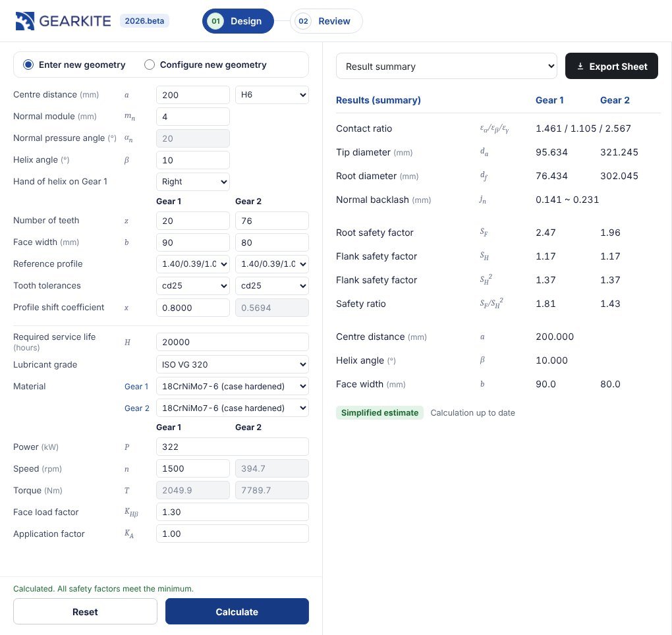Click the Calculate button
The image size is (672, 635).
pyautogui.click(x=237, y=612)
